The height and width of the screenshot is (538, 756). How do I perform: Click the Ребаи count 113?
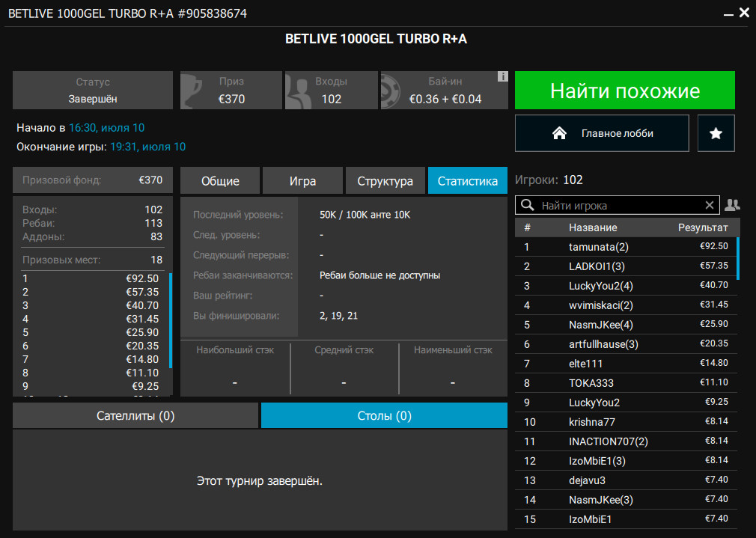(153, 223)
